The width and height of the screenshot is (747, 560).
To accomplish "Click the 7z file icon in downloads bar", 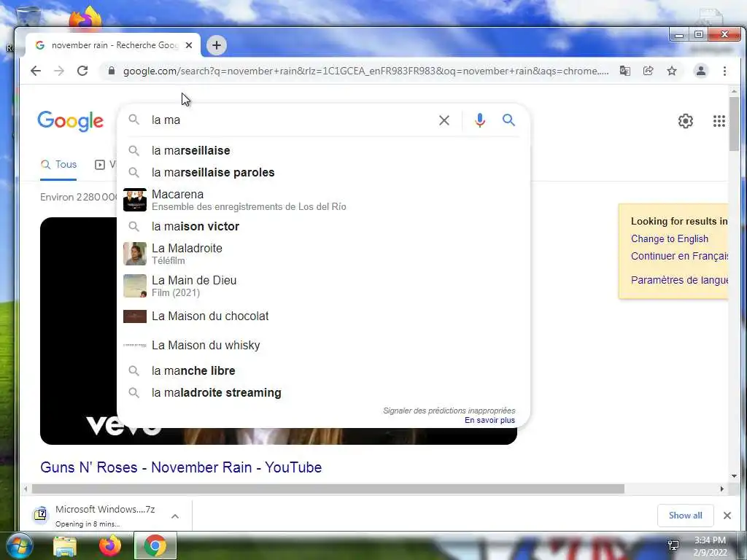I will 42,516.
